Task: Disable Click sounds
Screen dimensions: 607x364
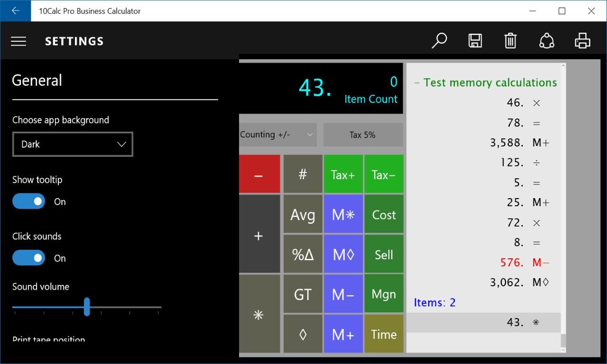Action: [x=28, y=257]
